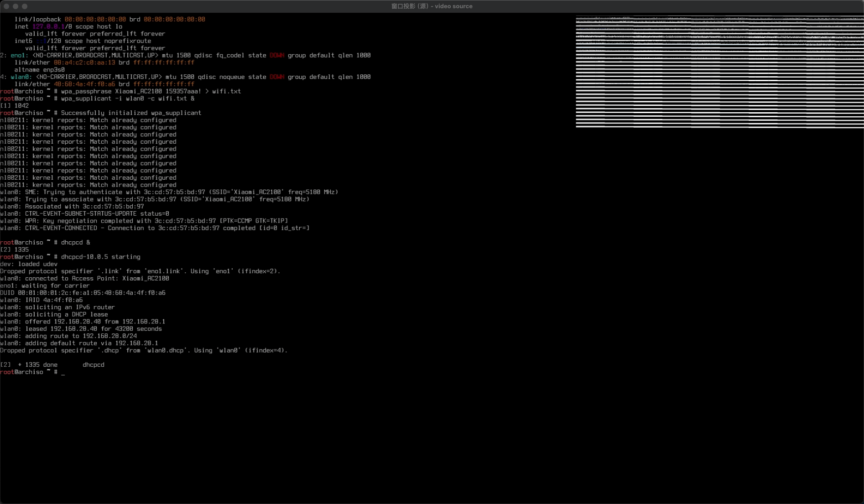This screenshot has width=864, height=504.
Task: Click the minimize window button
Action: pos(16,6)
